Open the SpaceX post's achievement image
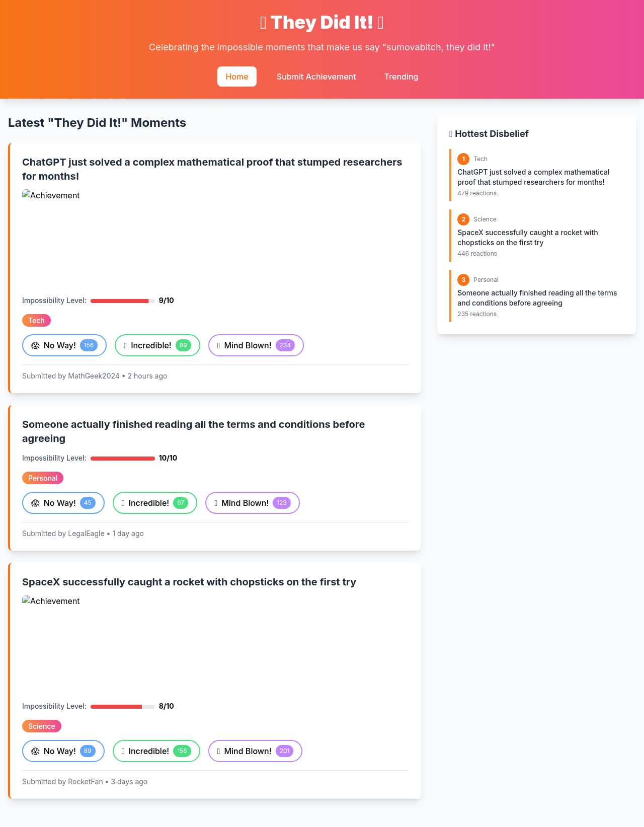 point(51,602)
